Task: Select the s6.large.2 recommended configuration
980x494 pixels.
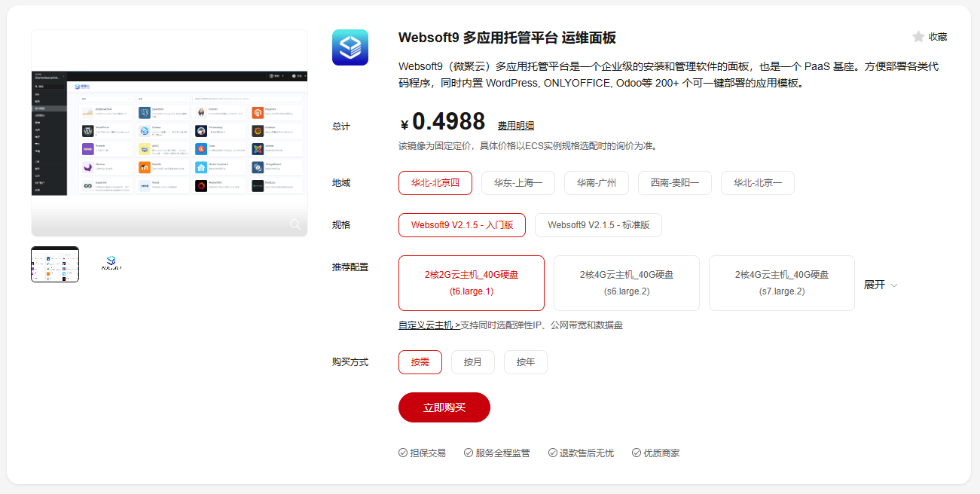Action: pyautogui.click(x=626, y=282)
